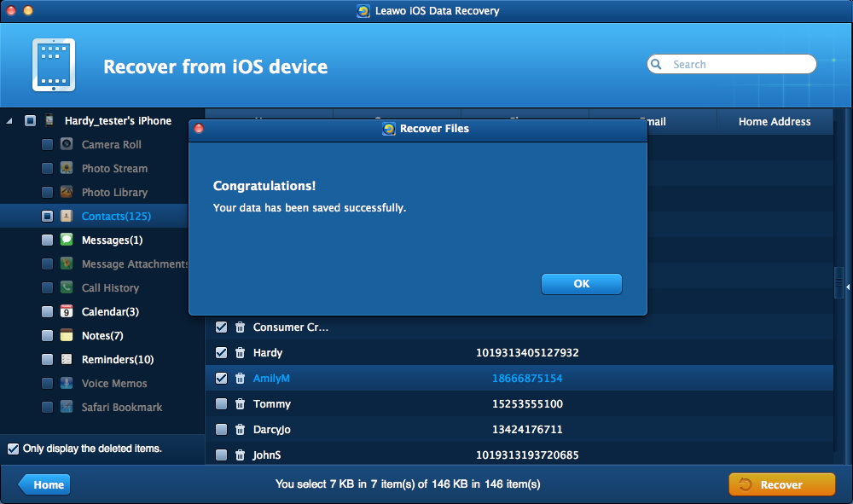This screenshot has height=504, width=853.
Task: Click the trash icon beside Hardy
Action: click(x=240, y=353)
